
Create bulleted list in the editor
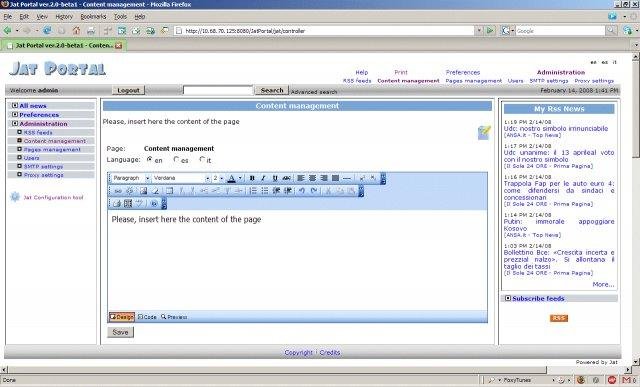coord(264,191)
